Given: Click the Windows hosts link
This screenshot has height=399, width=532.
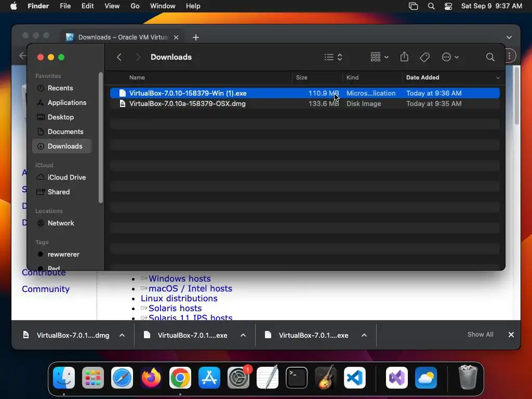Looking at the screenshot, I should [x=179, y=278].
